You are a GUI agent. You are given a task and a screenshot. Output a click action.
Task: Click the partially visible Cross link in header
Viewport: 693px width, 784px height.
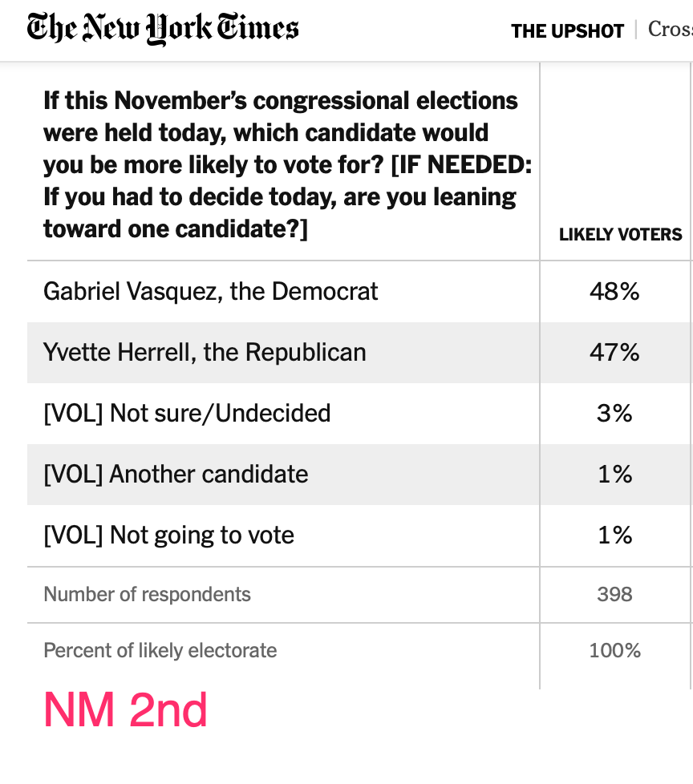(670, 30)
